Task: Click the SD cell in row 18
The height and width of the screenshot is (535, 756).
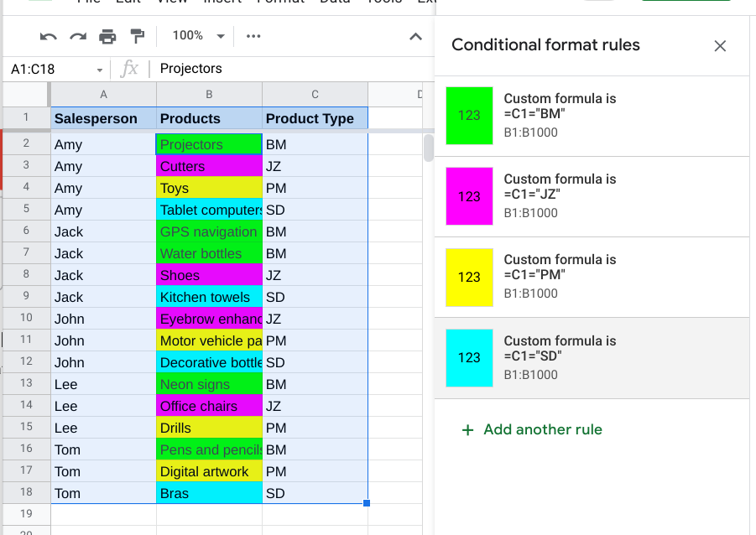Action: click(315, 493)
